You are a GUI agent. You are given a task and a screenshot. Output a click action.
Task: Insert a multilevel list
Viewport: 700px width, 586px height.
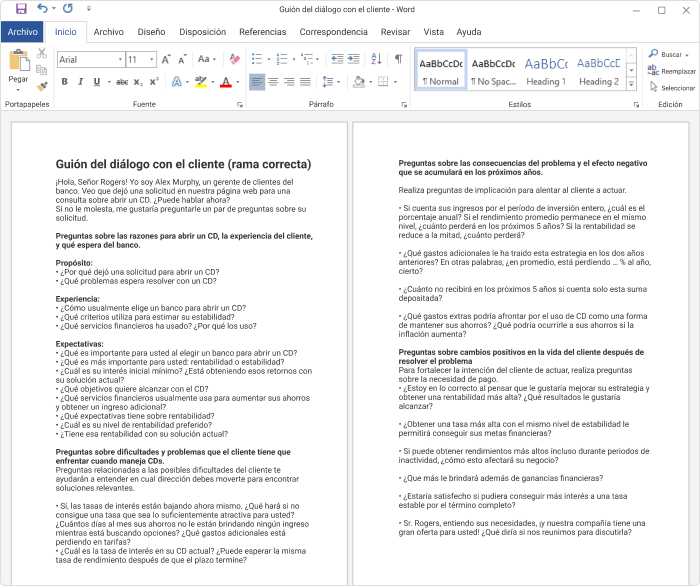point(307,59)
